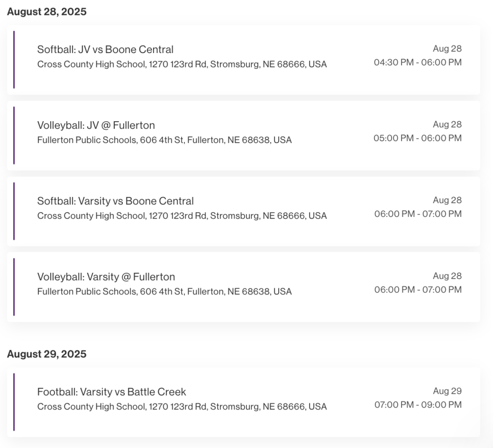Click the August 29, 2025 date heading
The image size is (493, 448).
tap(47, 354)
